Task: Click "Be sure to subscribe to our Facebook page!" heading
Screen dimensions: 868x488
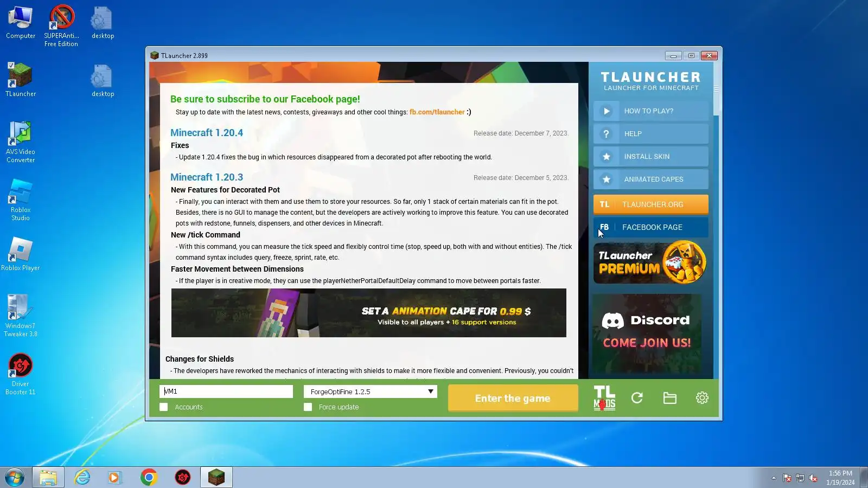Action: pos(265,99)
